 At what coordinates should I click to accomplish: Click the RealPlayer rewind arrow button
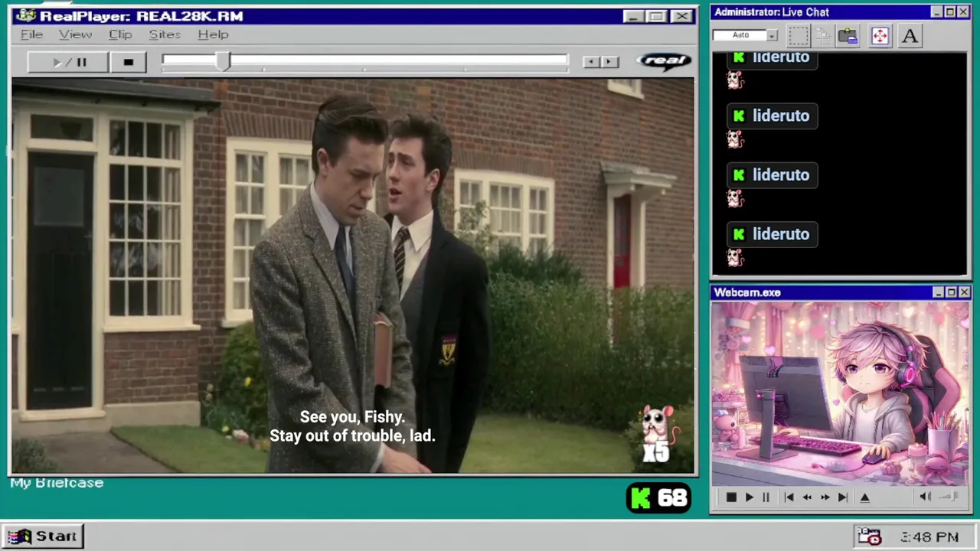(590, 62)
